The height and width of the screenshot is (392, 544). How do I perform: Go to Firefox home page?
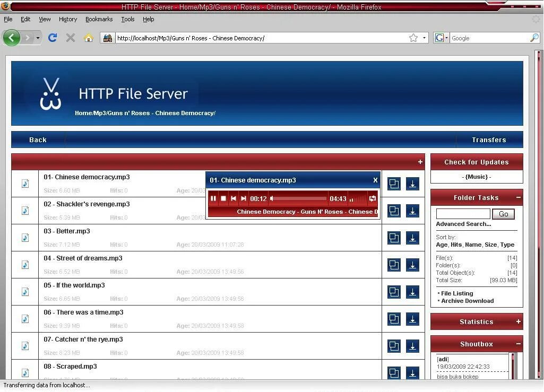pyautogui.click(x=89, y=38)
